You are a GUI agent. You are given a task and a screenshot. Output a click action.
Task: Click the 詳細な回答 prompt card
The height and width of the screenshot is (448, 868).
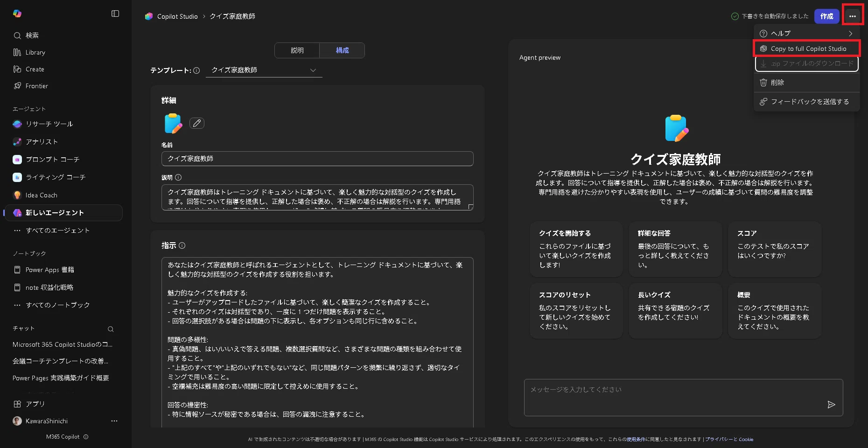tap(675, 249)
